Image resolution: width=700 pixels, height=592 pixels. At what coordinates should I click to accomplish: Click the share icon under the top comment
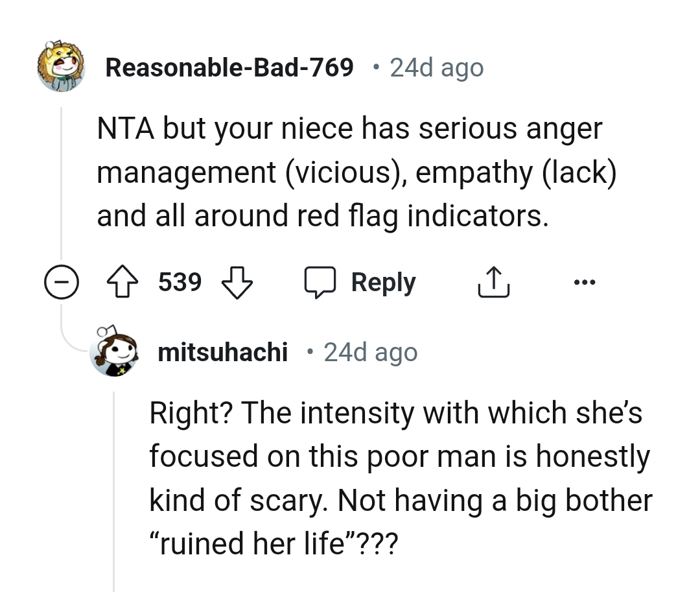[494, 281]
